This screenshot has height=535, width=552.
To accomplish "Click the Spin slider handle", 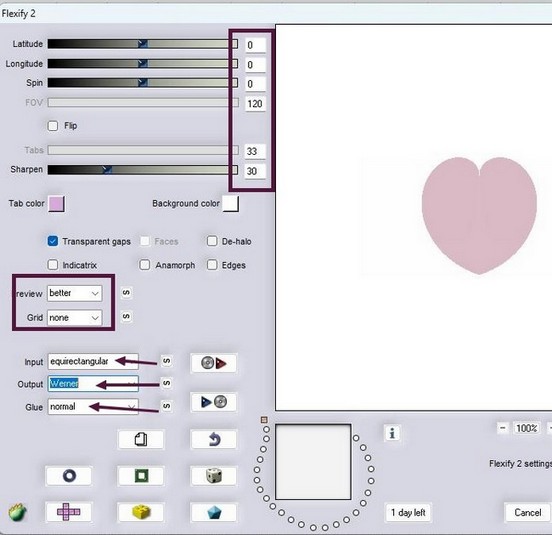I will (x=143, y=83).
